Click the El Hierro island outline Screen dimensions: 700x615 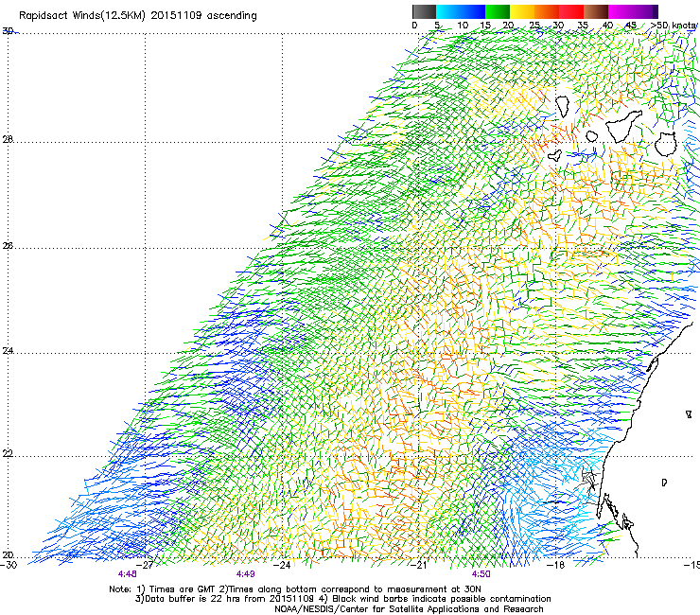click(x=555, y=155)
